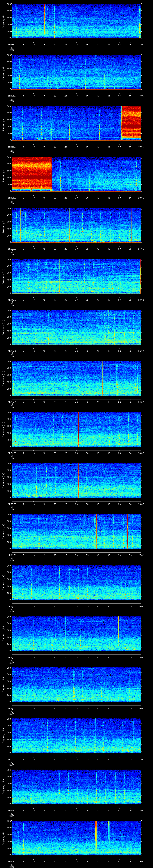This screenshot has height=868, width=153.
Task: Click the 25:00 end time label
Action: point(141,453)
